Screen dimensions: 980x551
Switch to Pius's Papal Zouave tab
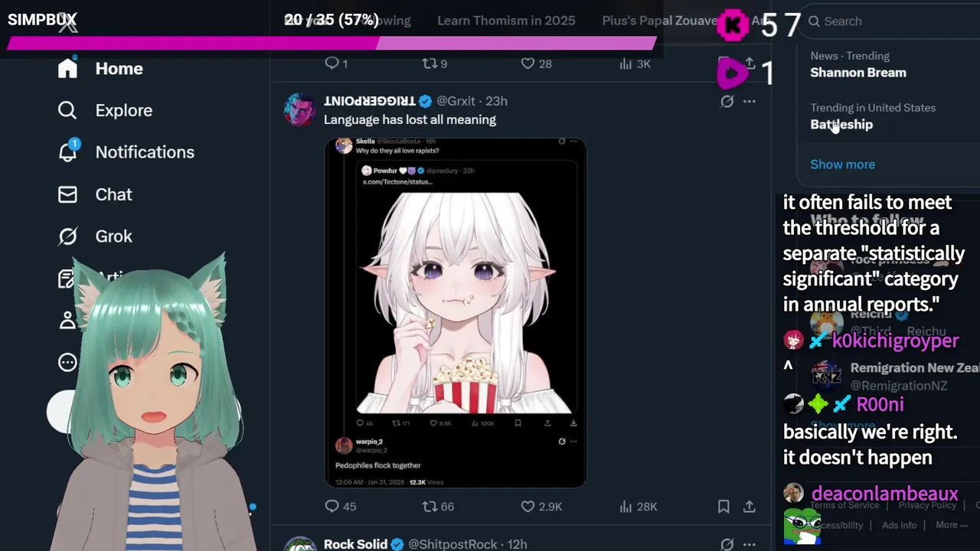click(660, 21)
